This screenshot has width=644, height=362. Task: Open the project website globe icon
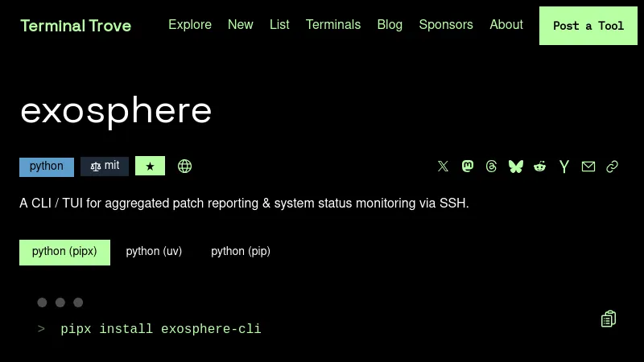tap(184, 167)
